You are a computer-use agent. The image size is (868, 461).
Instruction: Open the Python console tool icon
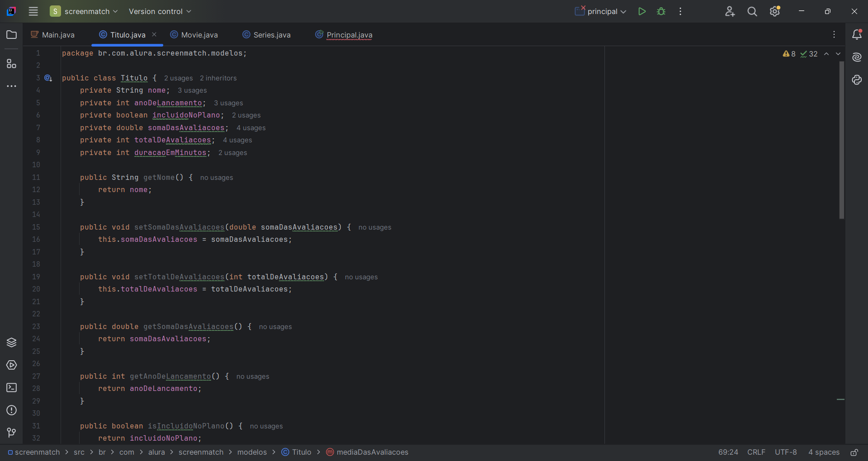[x=857, y=80]
